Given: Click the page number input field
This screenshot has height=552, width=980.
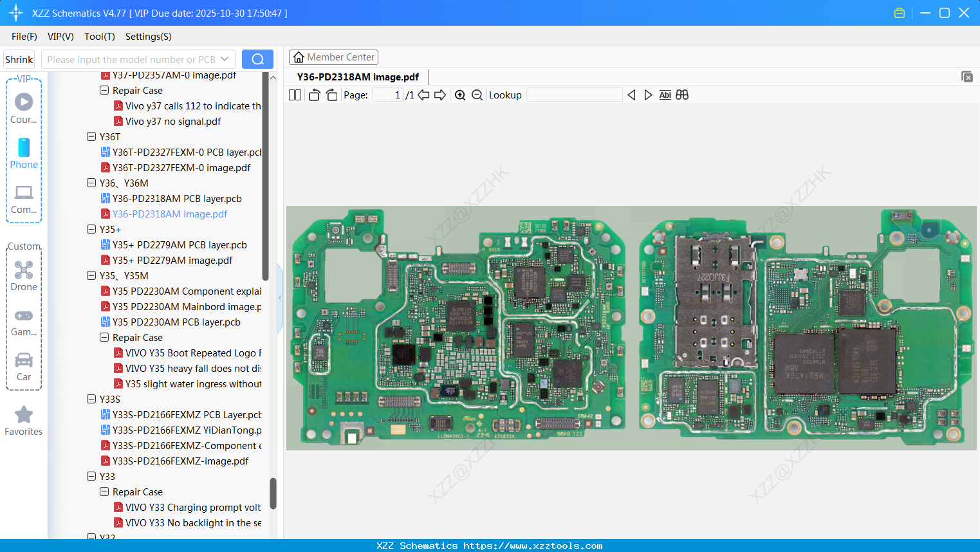Looking at the screenshot, I should [387, 95].
